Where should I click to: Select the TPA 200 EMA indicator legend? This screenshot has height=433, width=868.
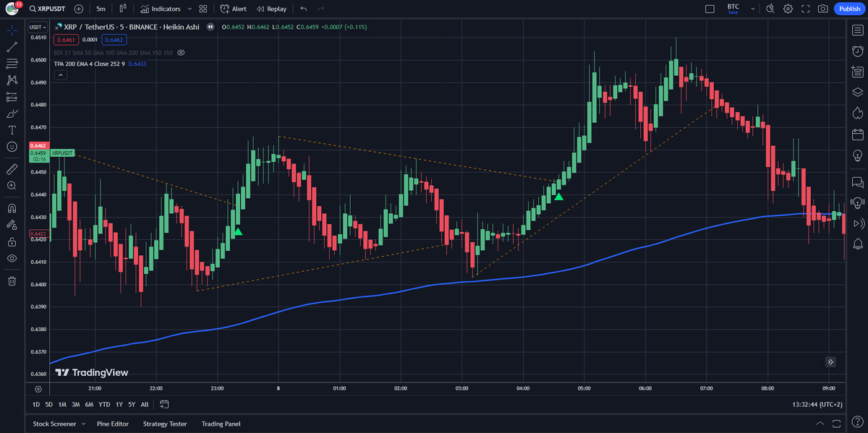pyautogui.click(x=90, y=64)
